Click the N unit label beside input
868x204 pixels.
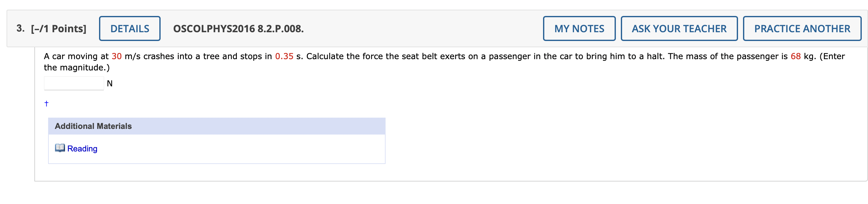(109, 84)
